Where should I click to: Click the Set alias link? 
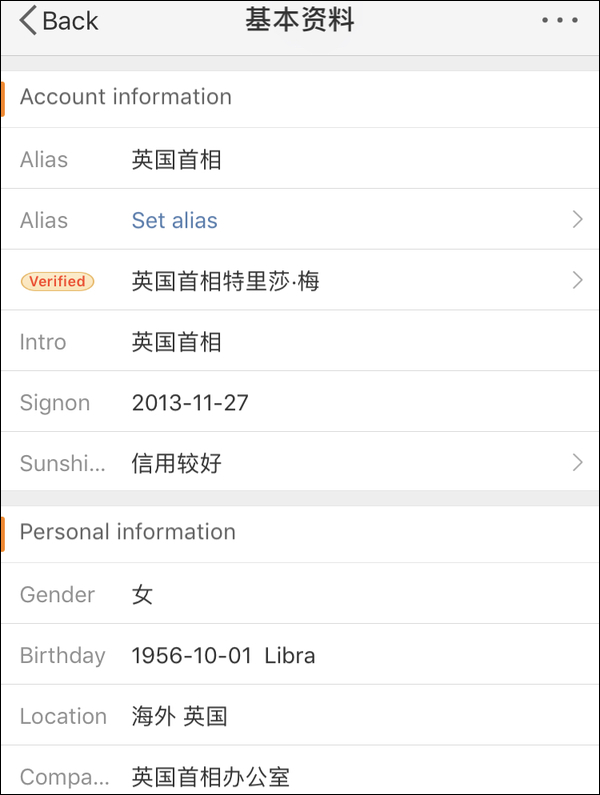pyautogui.click(x=174, y=220)
